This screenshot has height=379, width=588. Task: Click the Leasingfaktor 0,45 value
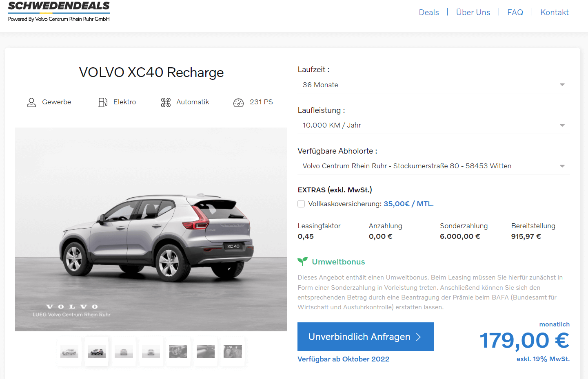coord(306,236)
